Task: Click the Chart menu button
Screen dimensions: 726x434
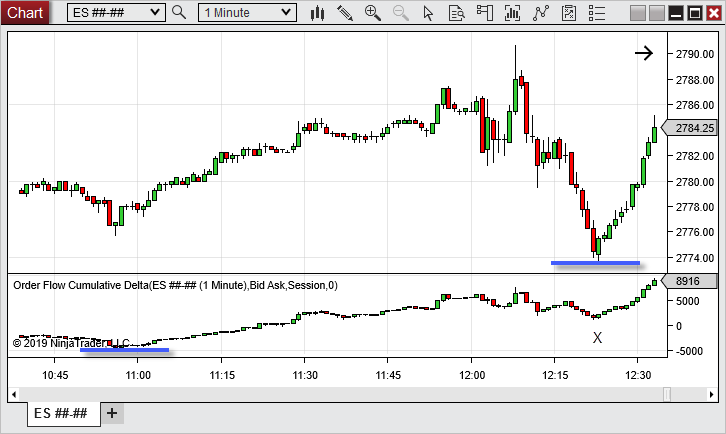Action: [x=25, y=12]
